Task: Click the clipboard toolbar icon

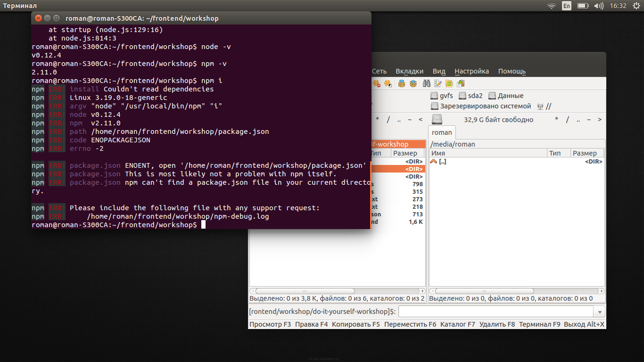Action: (460, 83)
